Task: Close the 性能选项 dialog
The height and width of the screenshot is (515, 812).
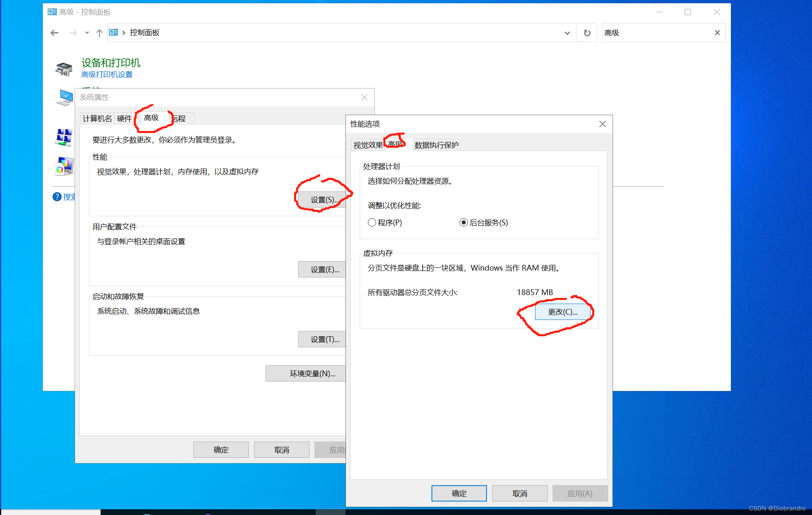Action: (602, 124)
